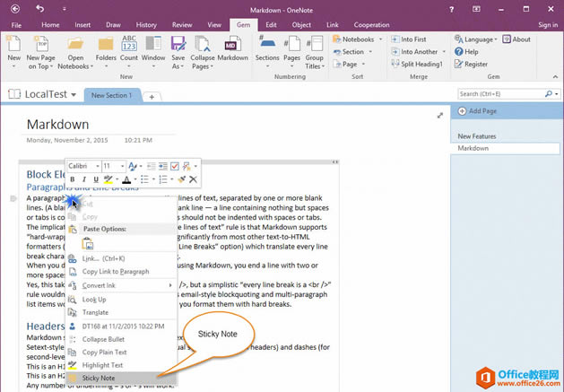564x392 pixels.
Task: Click the Delete X icon in mini toolbar
Action: click(193, 179)
